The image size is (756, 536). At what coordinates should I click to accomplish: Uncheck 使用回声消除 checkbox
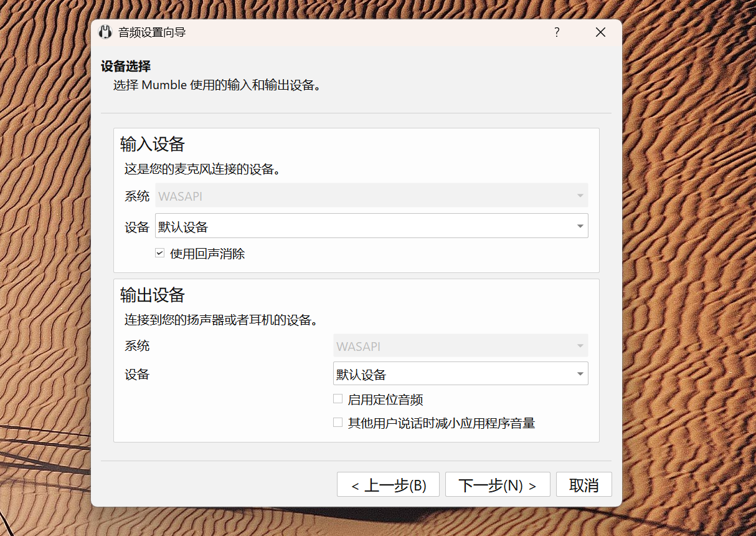coord(160,253)
